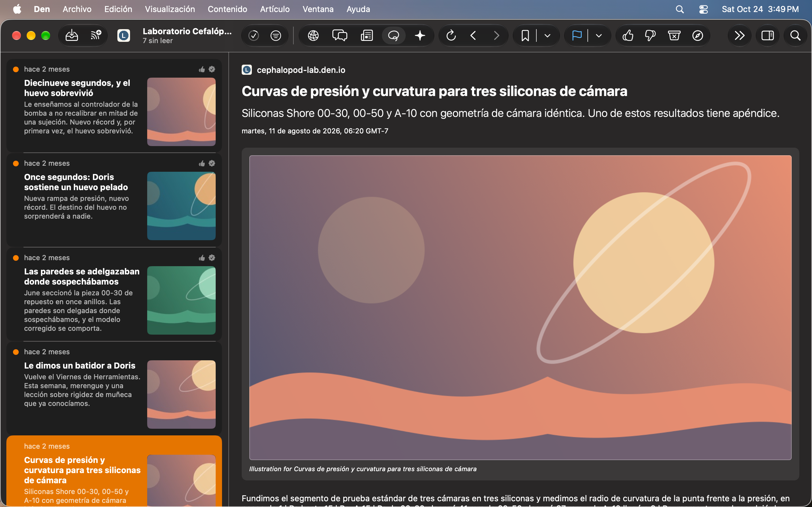Viewport: 812px width, 507px height.
Task: Toggle the right sidebar panel button
Action: (x=768, y=35)
